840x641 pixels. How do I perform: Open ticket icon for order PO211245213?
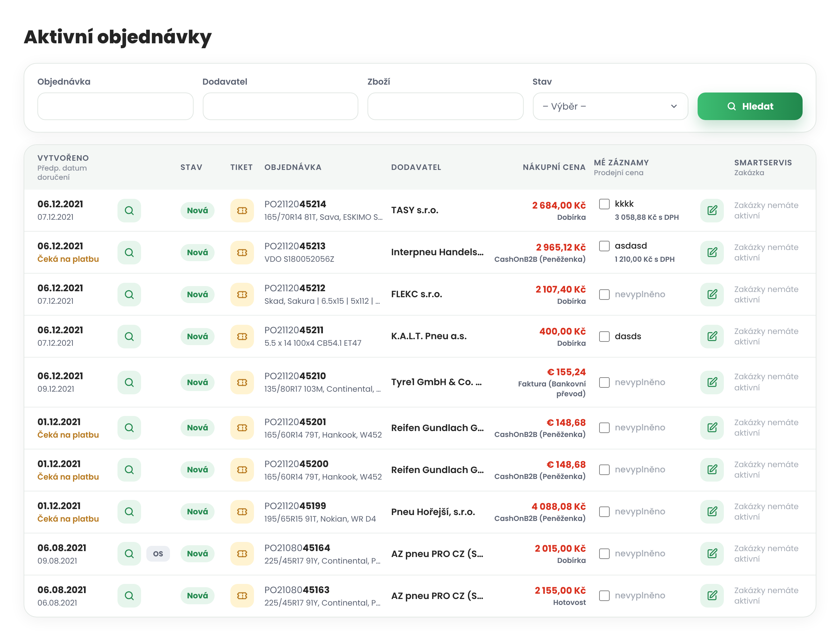(x=242, y=252)
